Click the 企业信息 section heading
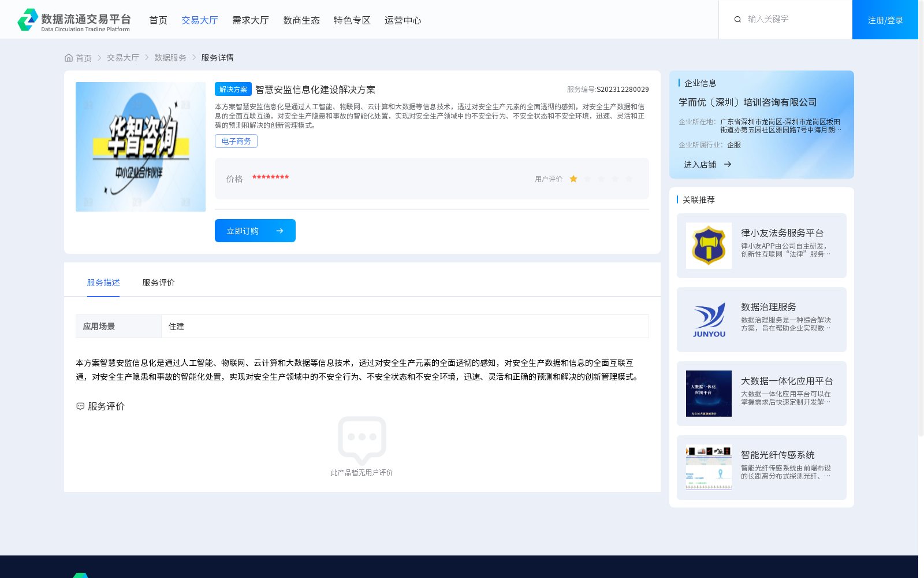Image resolution: width=924 pixels, height=578 pixels. (x=700, y=83)
